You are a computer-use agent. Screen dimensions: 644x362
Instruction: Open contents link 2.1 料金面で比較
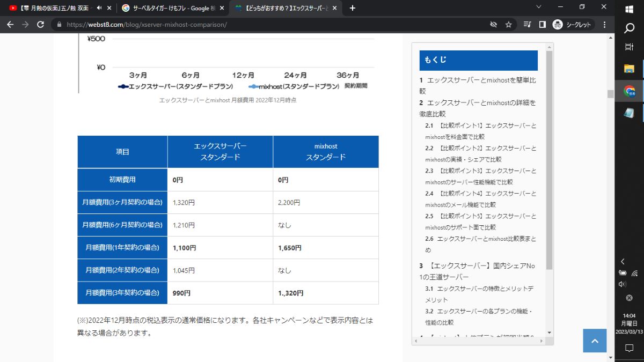pos(481,131)
